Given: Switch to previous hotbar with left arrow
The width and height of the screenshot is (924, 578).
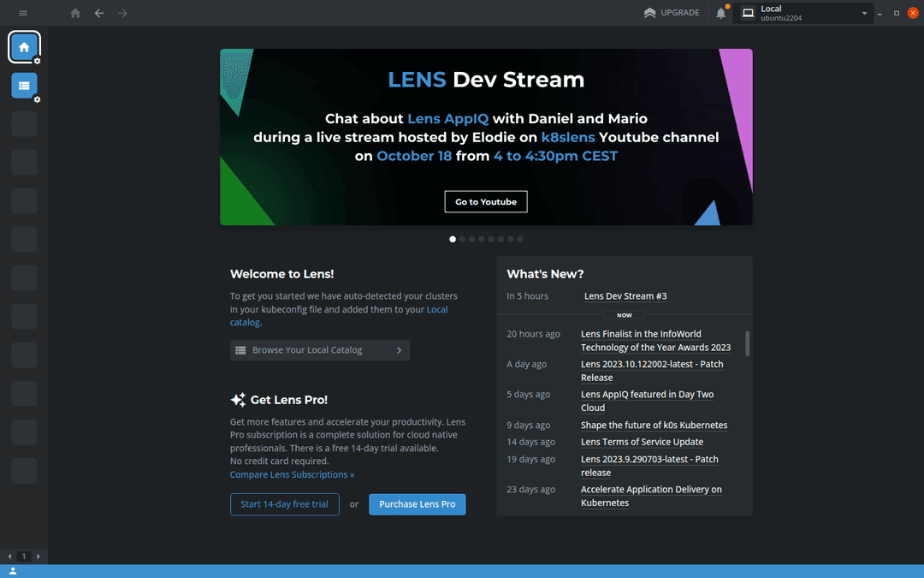Looking at the screenshot, I should pos(9,557).
